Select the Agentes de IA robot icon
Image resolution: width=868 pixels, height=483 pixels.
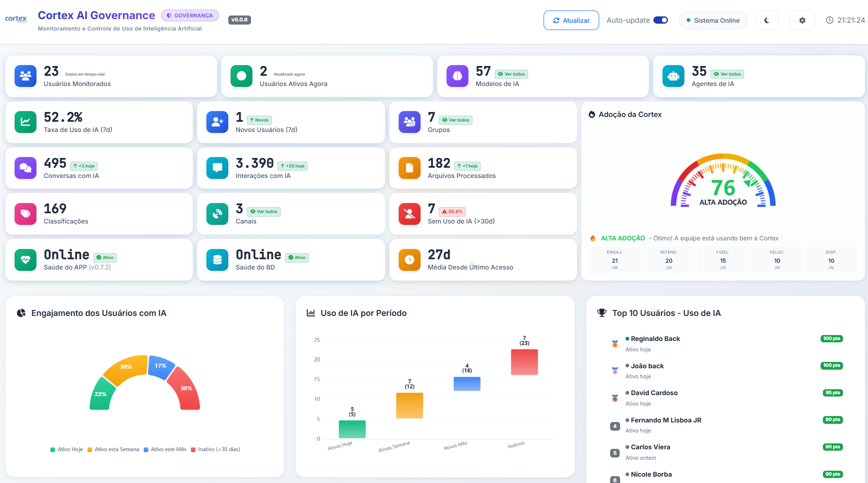[x=673, y=76]
